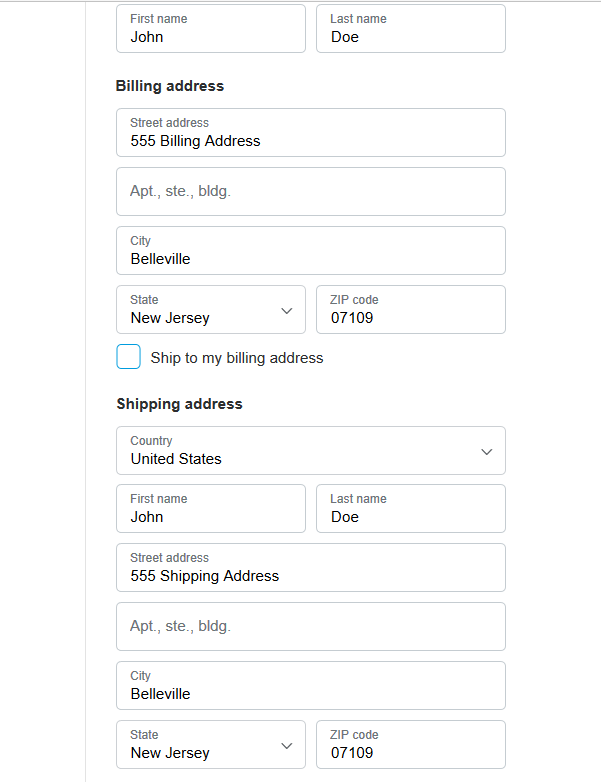Click shipping City field Belleville
This screenshot has width=601, height=782.
311,685
